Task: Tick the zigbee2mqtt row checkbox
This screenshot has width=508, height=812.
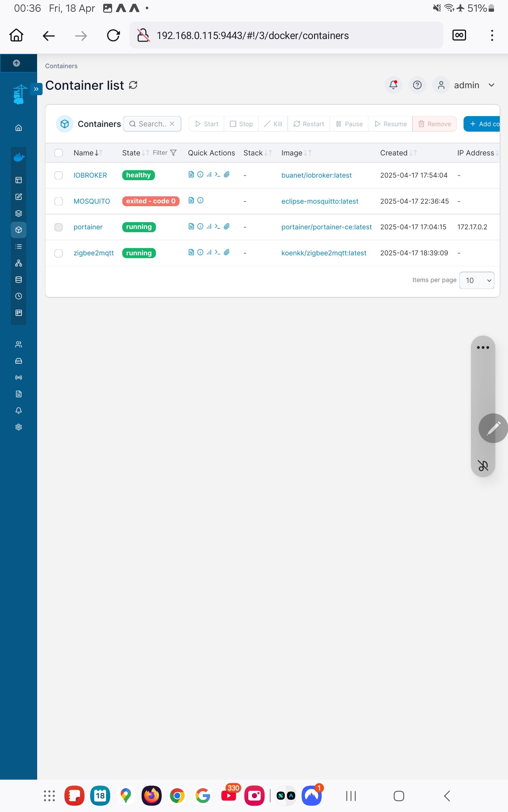Action: (58, 253)
